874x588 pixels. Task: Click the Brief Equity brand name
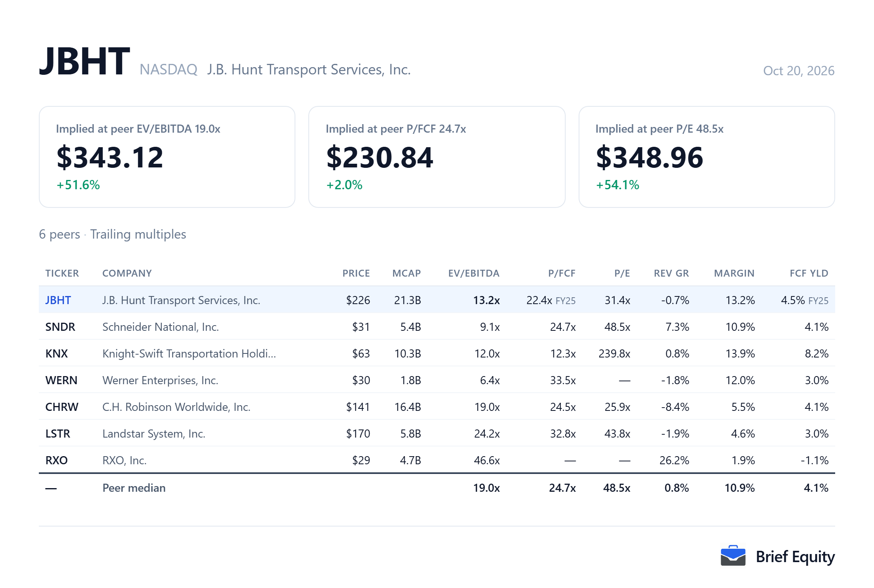tap(795, 557)
